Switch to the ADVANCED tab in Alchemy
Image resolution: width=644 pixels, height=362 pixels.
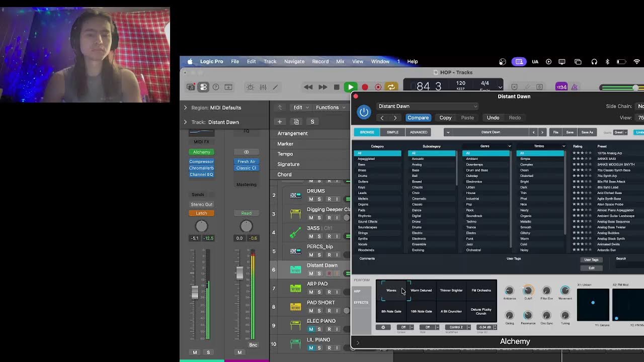[419, 132]
